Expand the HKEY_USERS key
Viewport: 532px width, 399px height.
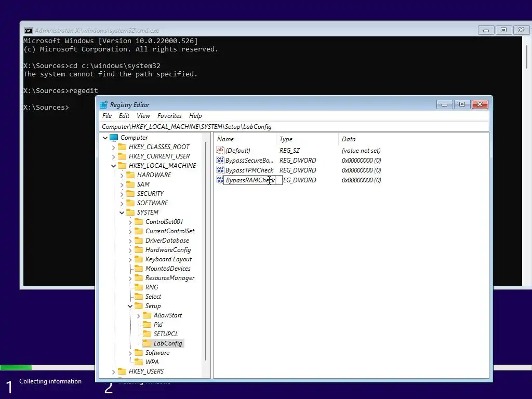[x=114, y=371]
